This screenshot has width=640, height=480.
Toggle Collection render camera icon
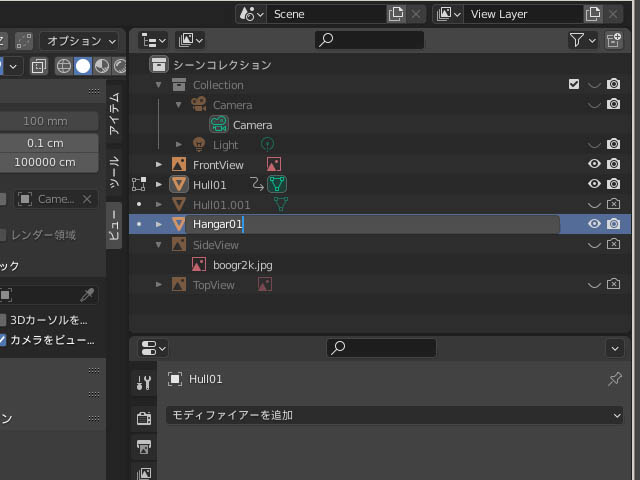click(613, 84)
